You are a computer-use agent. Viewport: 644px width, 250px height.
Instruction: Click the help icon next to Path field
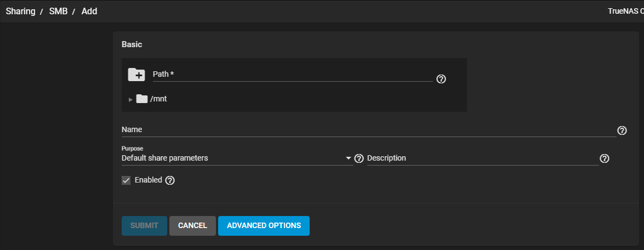[x=441, y=79]
